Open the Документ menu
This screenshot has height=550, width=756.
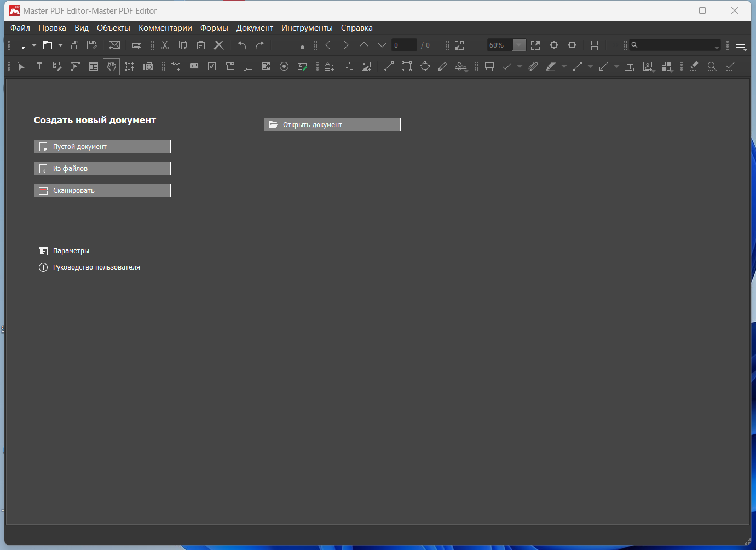[x=255, y=28]
